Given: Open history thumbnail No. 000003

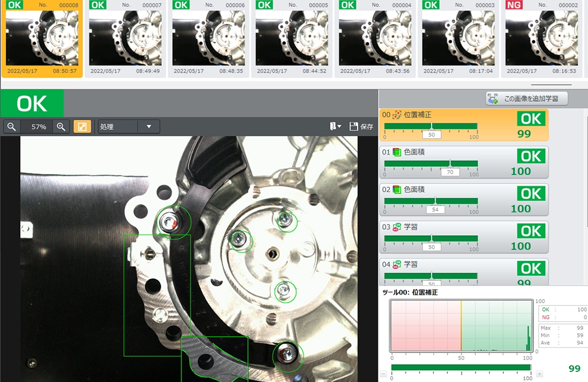Looking at the screenshot, I should click(459, 38).
